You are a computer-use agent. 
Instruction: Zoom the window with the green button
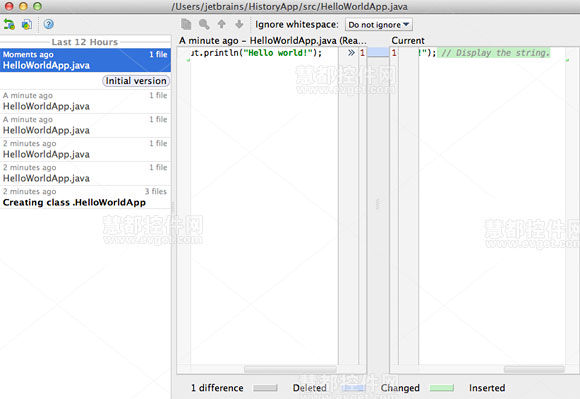(37, 6)
